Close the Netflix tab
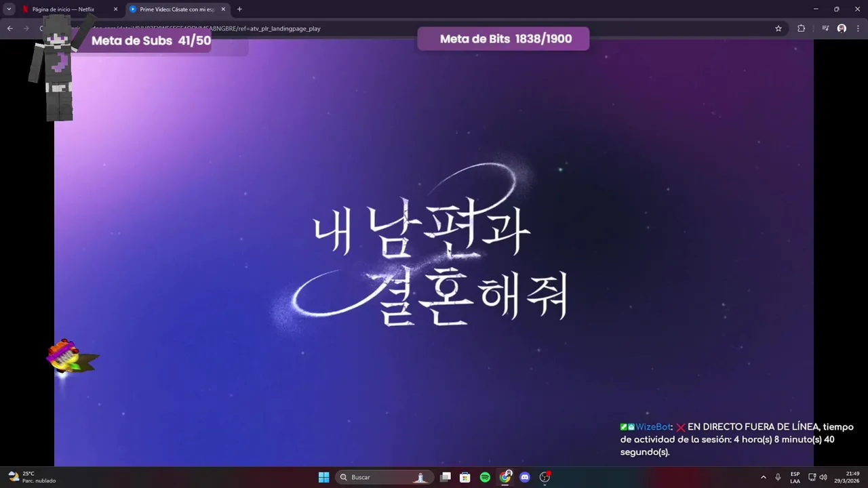The image size is (868, 488). click(x=115, y=9)
